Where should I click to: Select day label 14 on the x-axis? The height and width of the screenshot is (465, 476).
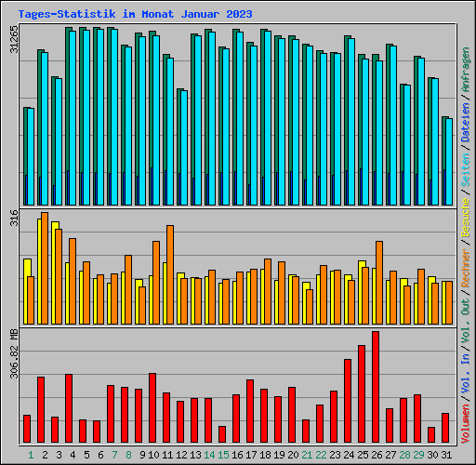(209, 455)
